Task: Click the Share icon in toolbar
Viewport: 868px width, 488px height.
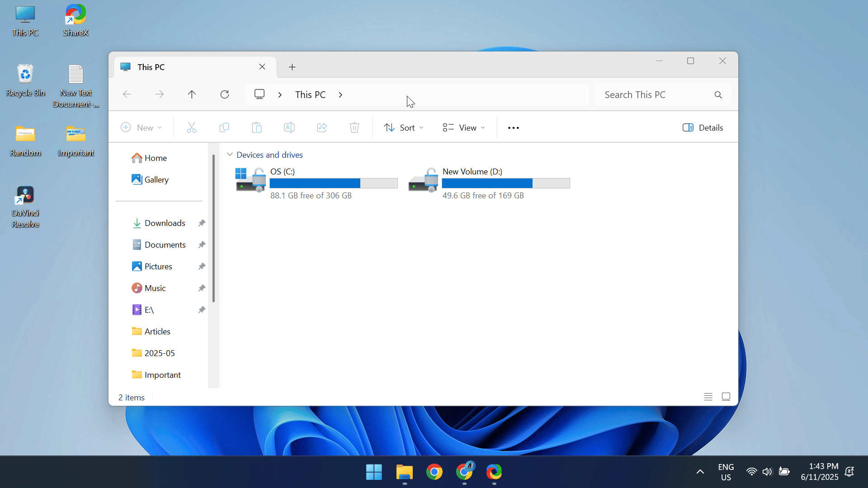Action: click(322, 128)
